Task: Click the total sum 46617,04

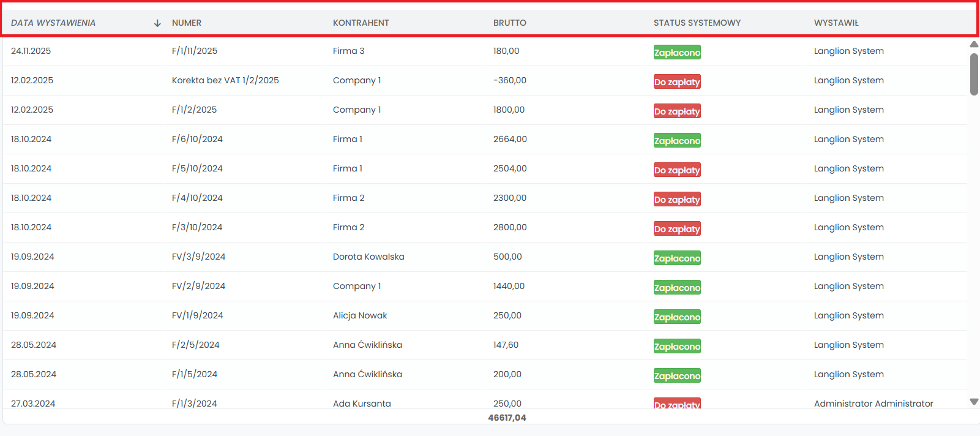Action: click(x=507, y=418)
